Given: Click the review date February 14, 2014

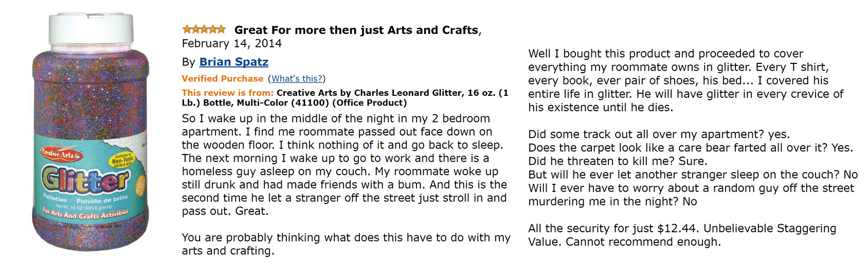Looking at the screenshot, I should click(x=231, y=43).
